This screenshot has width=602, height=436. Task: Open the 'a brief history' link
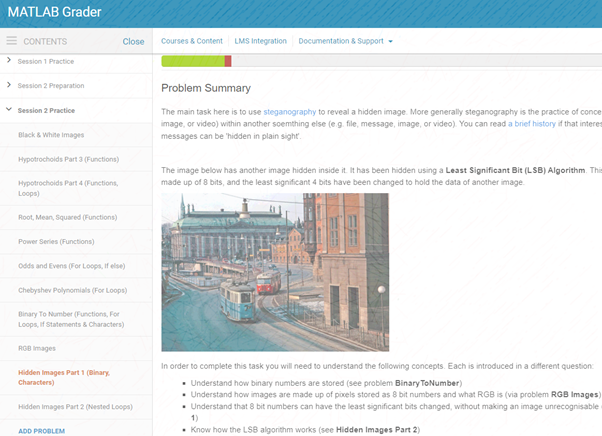pos(532,124)
